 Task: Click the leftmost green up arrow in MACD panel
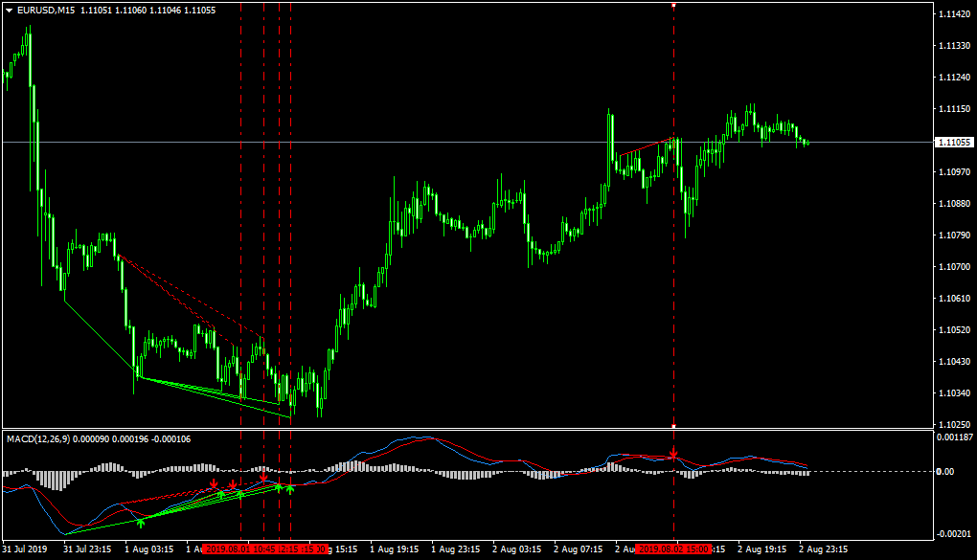point(141,522)
